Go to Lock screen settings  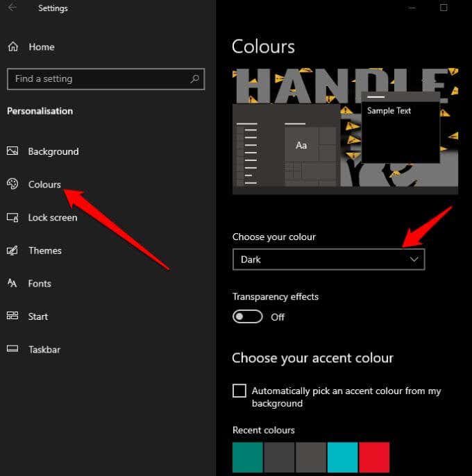tap(53, 218)
